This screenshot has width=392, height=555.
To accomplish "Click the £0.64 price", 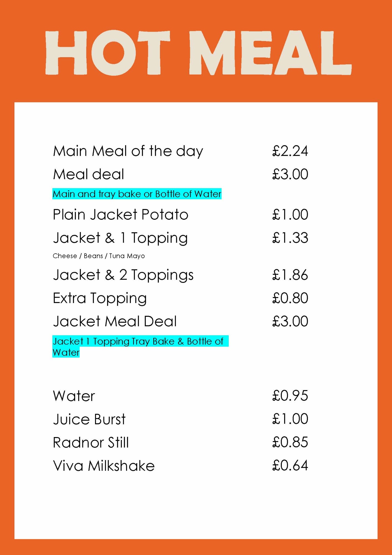I will [x=290, y=466].
